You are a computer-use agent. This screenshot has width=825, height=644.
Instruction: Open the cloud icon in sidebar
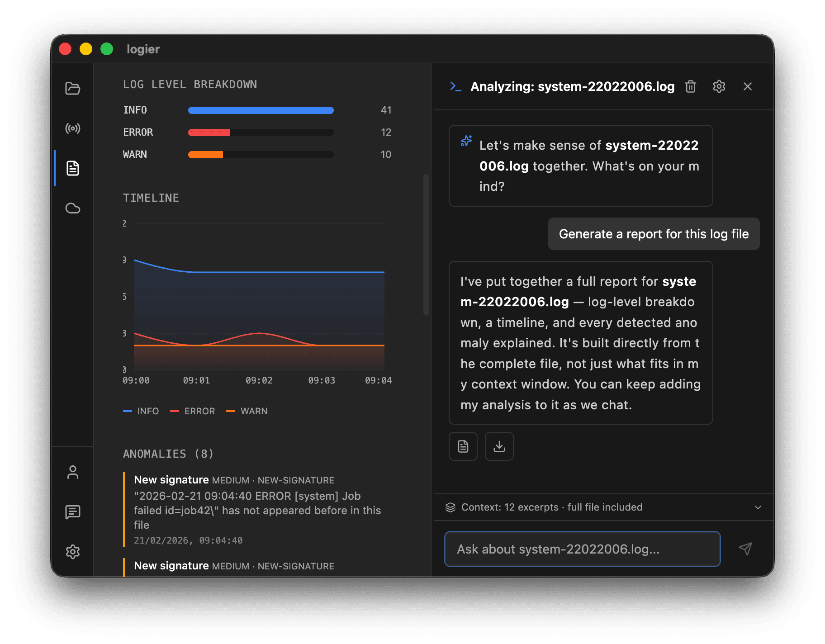pyautogui.click(x=72, y=208)
